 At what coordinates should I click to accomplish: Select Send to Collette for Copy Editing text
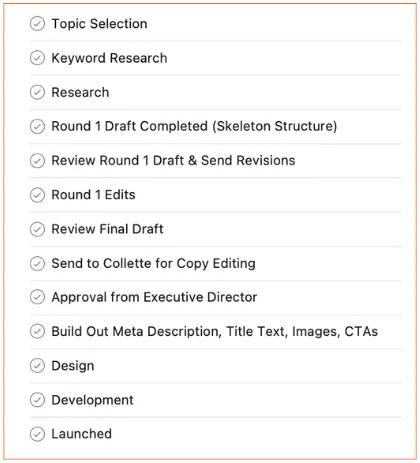click(153, 263)
